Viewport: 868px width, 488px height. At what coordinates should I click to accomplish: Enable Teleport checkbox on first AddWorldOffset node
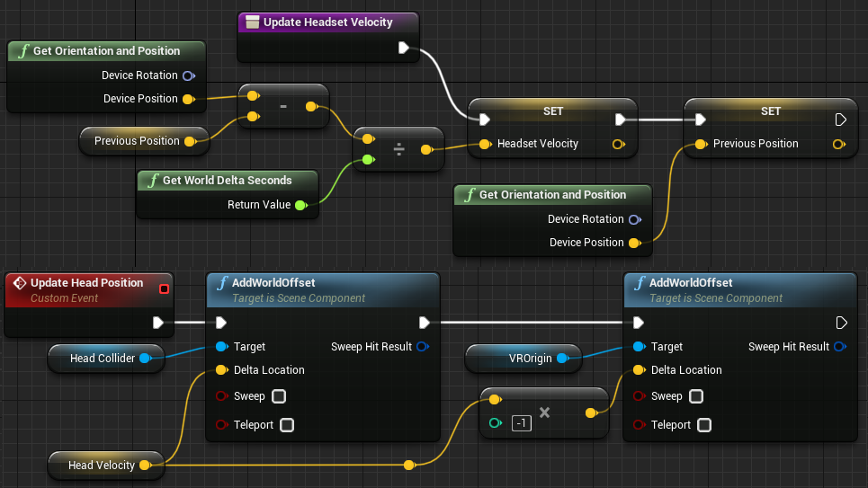pos(287,425)
